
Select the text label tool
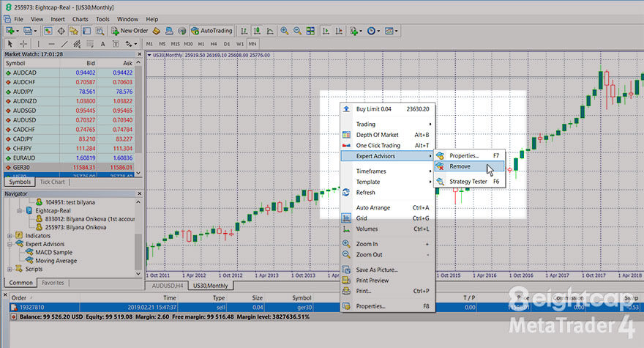116,44
